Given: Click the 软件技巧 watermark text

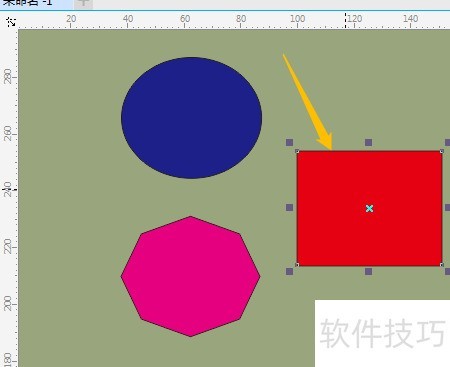Looking at the screenshot, I should (382, 333).
